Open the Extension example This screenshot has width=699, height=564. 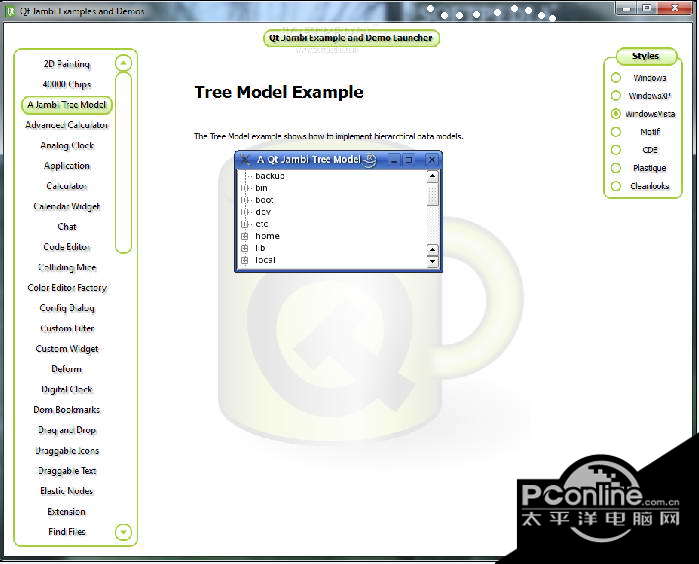[x=67, y=511]
